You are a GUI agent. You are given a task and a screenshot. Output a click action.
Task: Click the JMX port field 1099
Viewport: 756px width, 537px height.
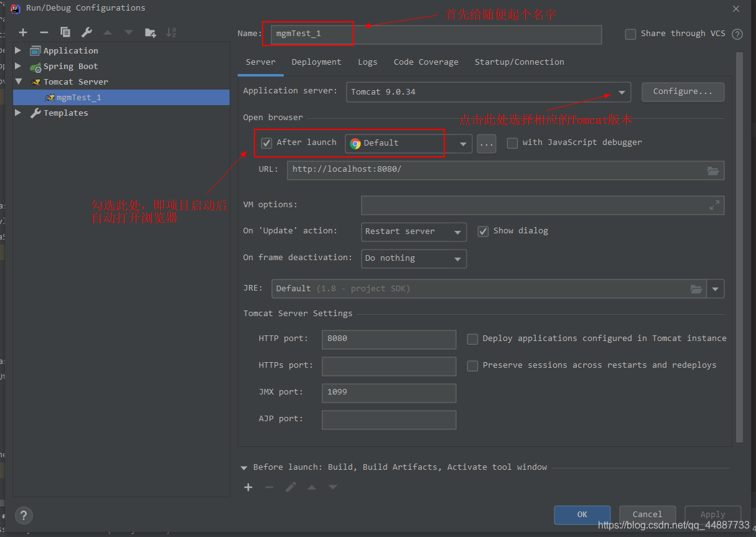pyautogui.click(x=389, y=393)
